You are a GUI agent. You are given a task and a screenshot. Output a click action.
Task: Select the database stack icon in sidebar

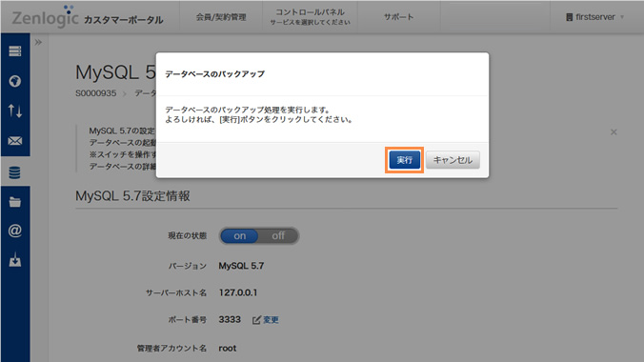(15, 172)
